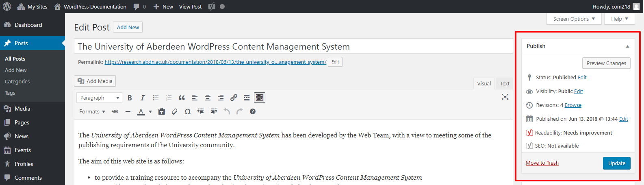The height and width of the screenshot is (185, 644).
Task: Open the special character picker
Action: point(187,111)
